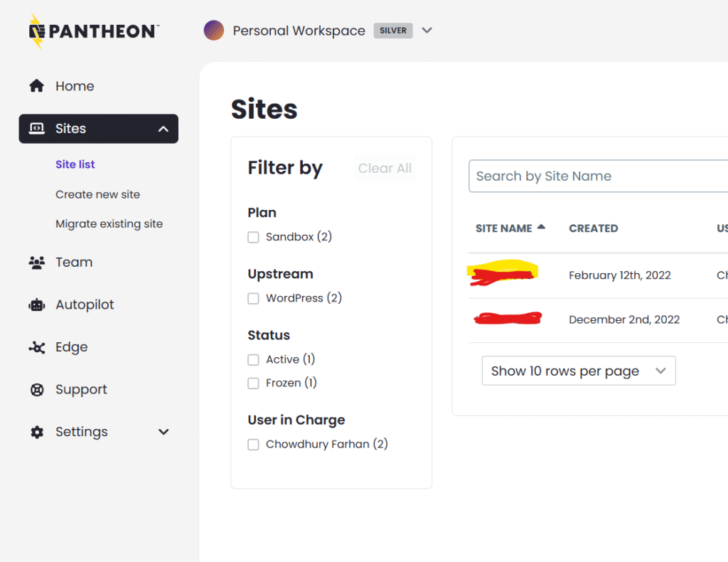Click the Clear All filters button
This screenshot has width=728, height=562.
(385, 168)
